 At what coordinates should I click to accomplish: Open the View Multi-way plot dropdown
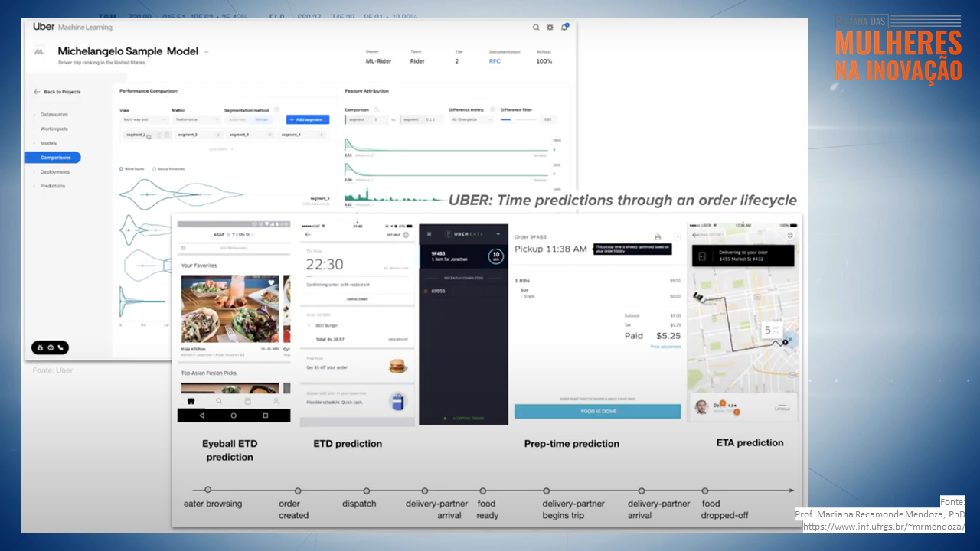144,119
